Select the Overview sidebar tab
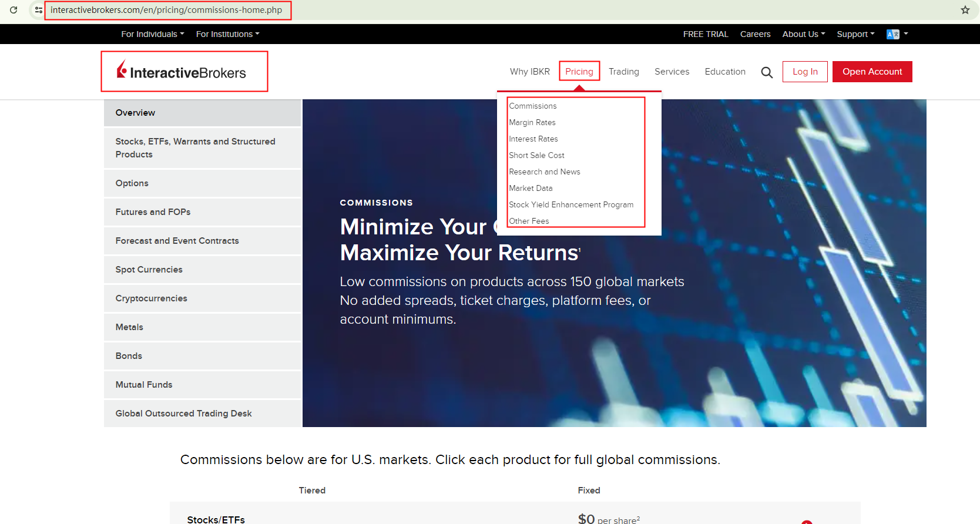This screenshot has width=980, height=524. pos(203,113)
